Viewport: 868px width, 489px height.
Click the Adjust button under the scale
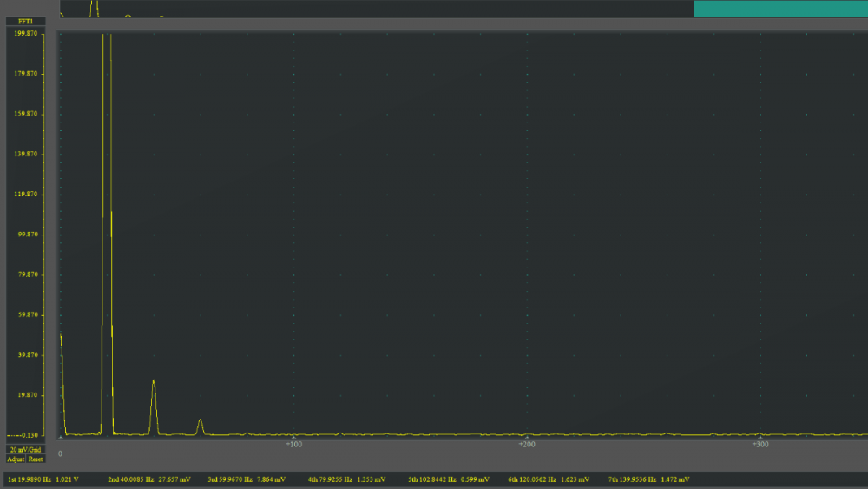click(16, 459)
